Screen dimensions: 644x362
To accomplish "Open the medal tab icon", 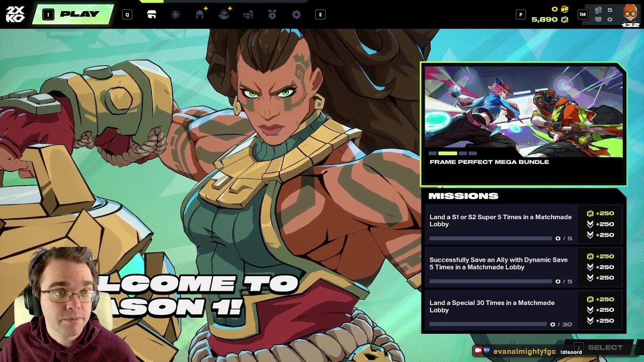I will (272, 15).
